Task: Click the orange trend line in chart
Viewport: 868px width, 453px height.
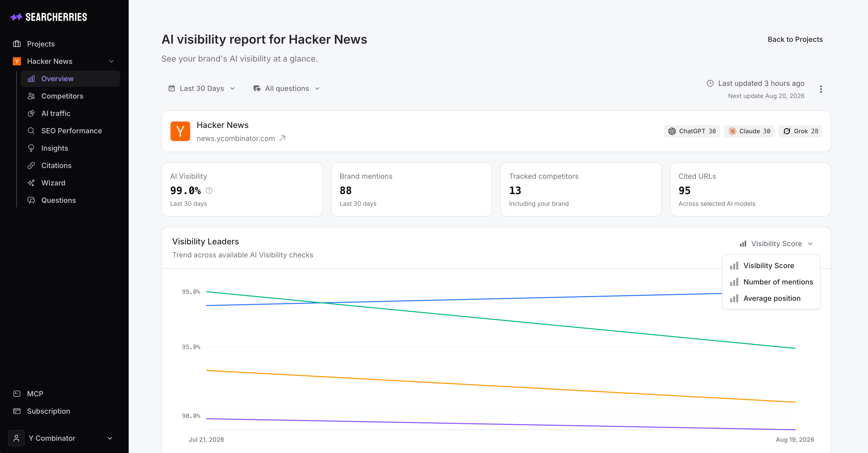Action: point(501,386)
